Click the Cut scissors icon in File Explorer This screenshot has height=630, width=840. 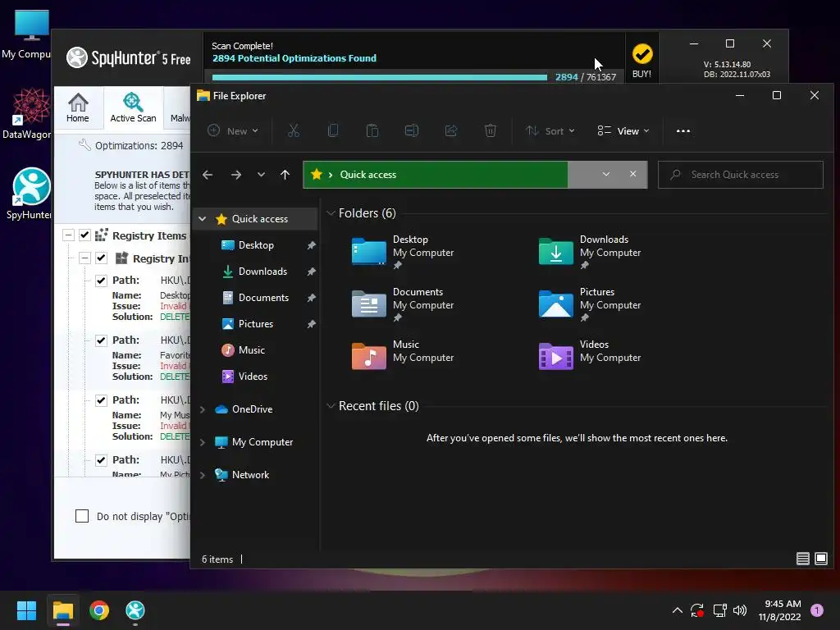(x=294, y=130)
